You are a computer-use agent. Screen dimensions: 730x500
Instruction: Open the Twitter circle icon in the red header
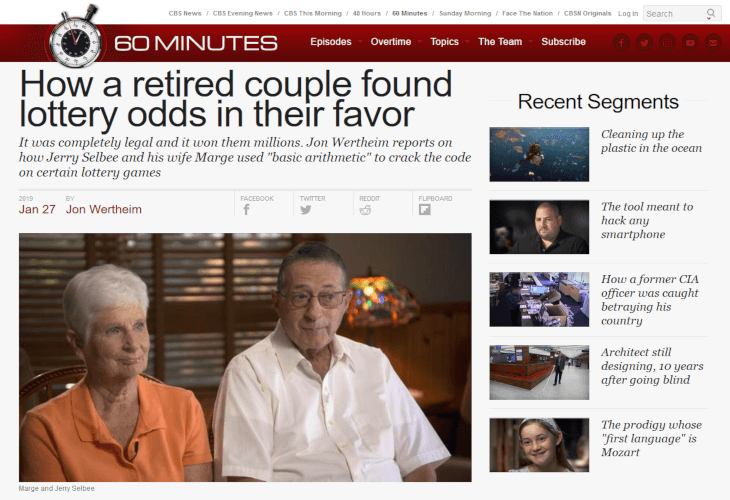pos(644,43)
